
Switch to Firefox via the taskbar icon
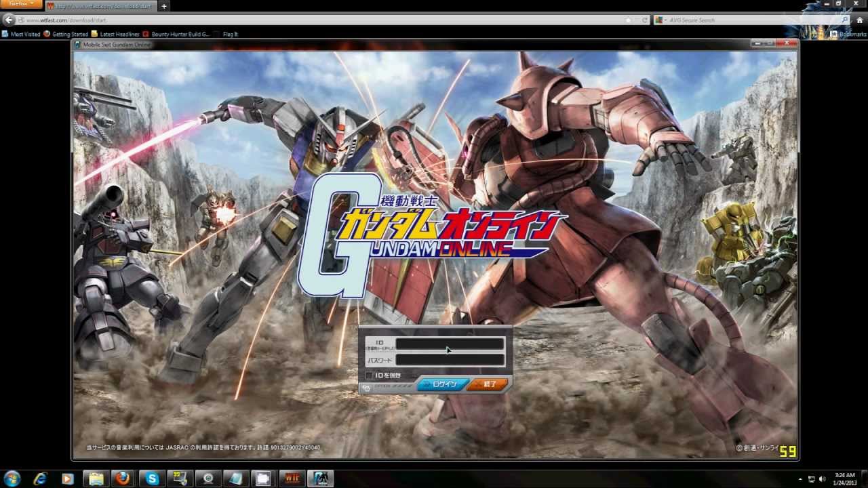pos(122,479)
